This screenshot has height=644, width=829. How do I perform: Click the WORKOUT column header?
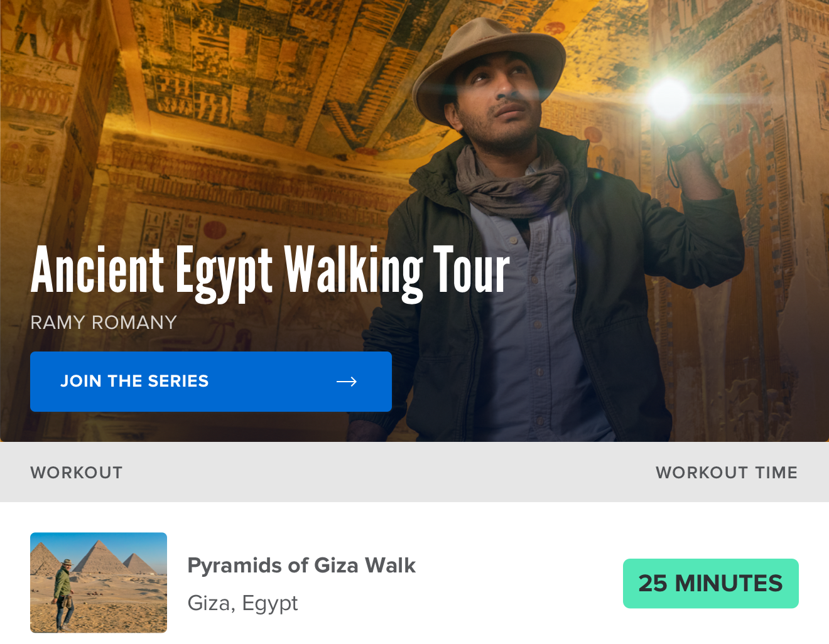[77, 473]
